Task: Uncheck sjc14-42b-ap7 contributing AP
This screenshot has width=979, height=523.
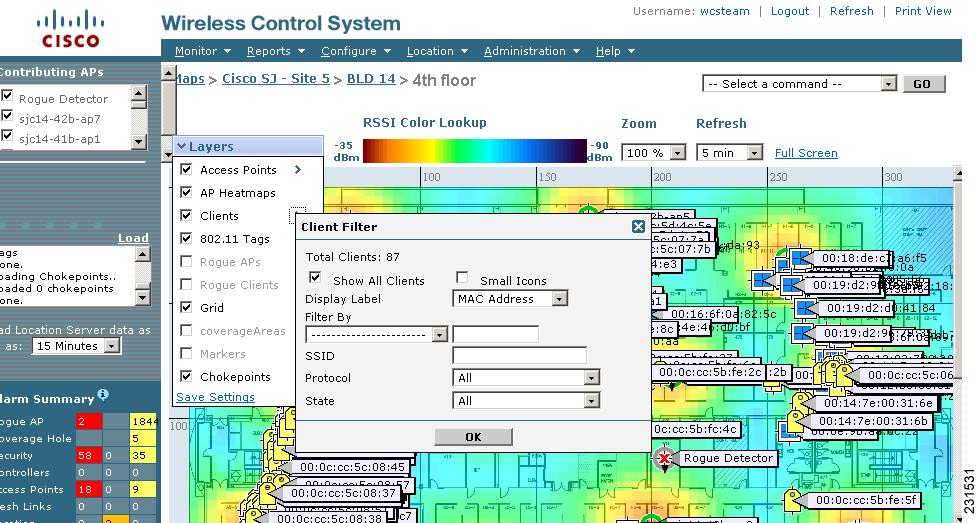Action: click(7, 115)
